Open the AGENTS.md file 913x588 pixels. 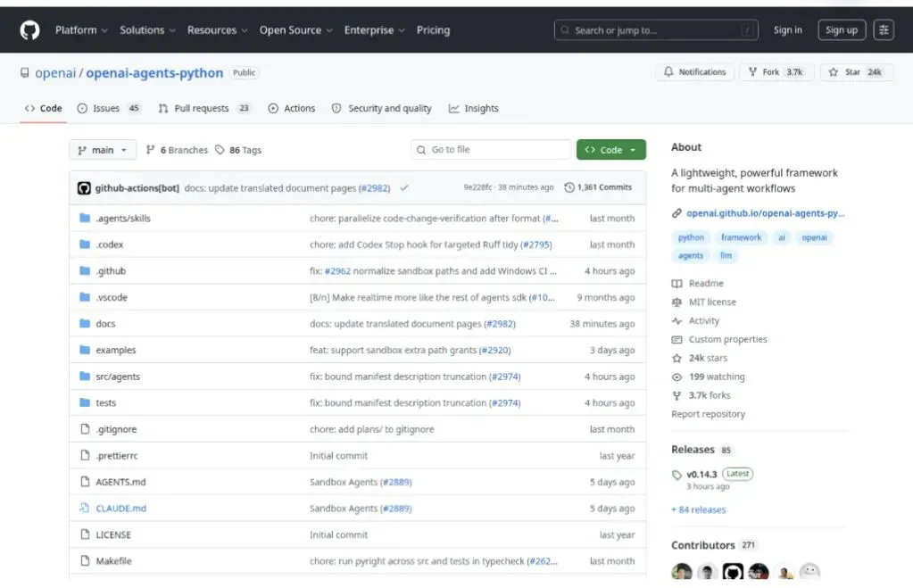pos(120,482)
